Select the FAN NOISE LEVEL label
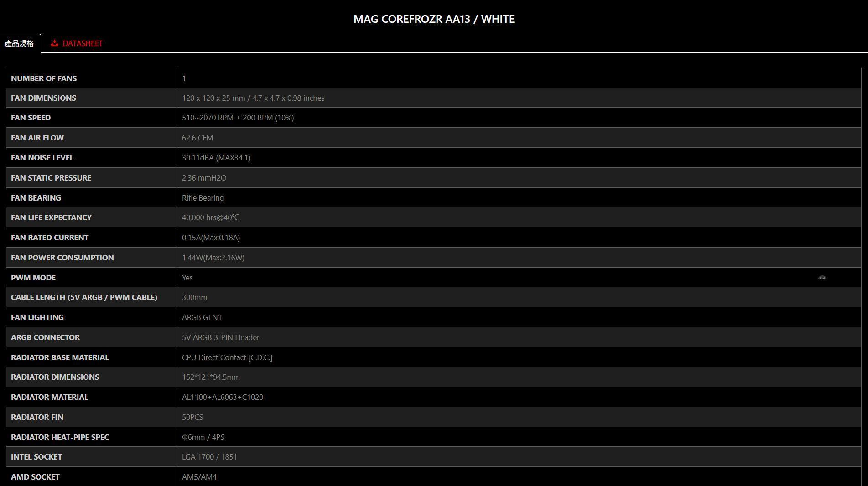Viewport: 868px width, 486px height. pyautogui.click(x=42, y=158)
